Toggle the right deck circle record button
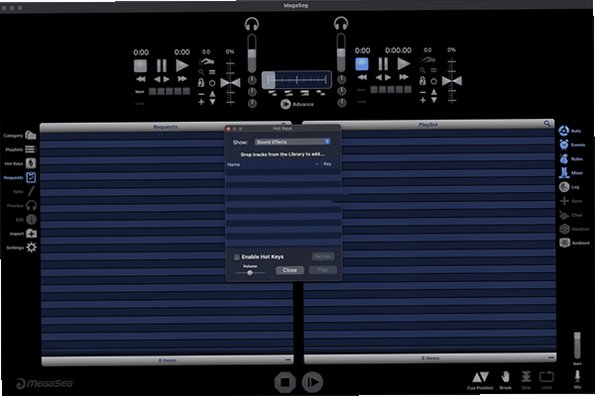The height and width of the screenshot is (396, 595). pos(434,81)
